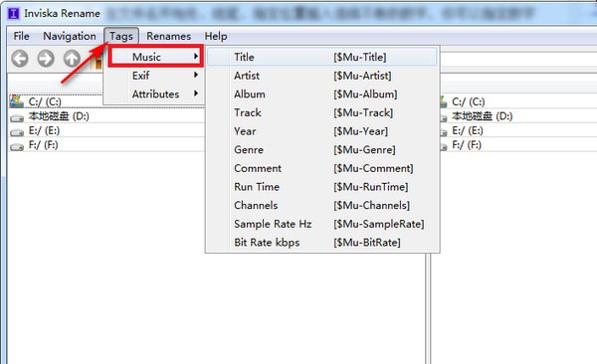Select 本地磁盘 (D:) in the right pane

pyautogui.click(x=482, y=115)
